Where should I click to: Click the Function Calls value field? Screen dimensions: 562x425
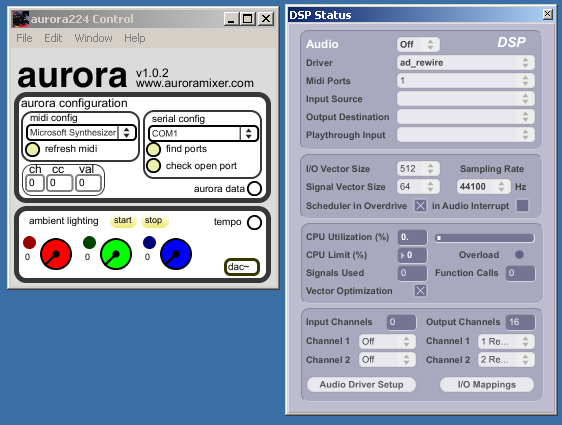pyautogui.click(x=520, y=273)
